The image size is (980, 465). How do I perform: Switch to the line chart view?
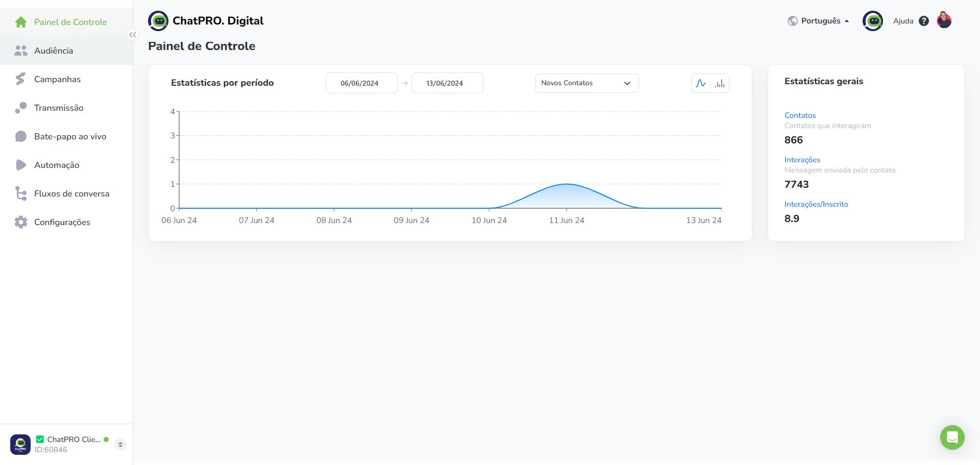click(701, 83)
